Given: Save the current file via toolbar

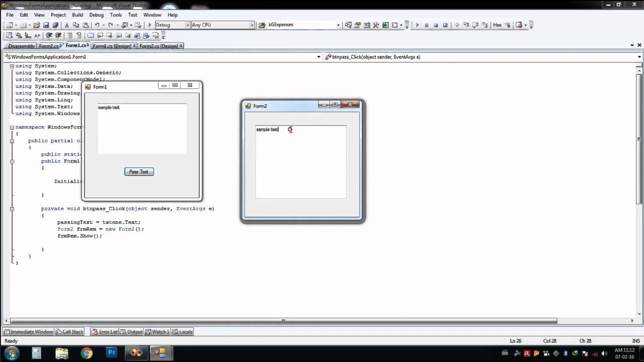Looking at the screenshot, I should (46, 25).
